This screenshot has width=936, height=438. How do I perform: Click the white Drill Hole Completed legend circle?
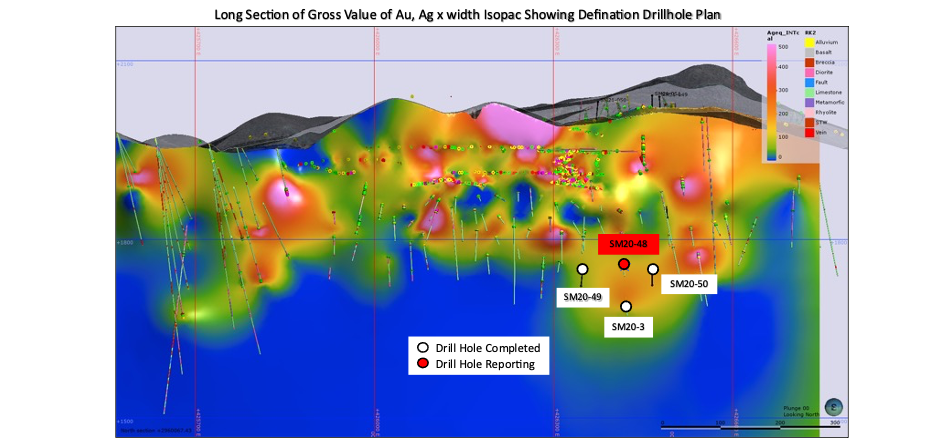(x=423, y=348)
